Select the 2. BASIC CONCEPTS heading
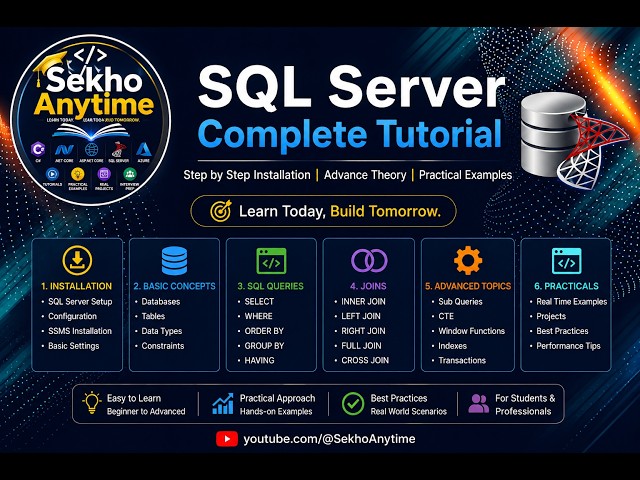This screenshot has height=480, width=640. [174, 286]
